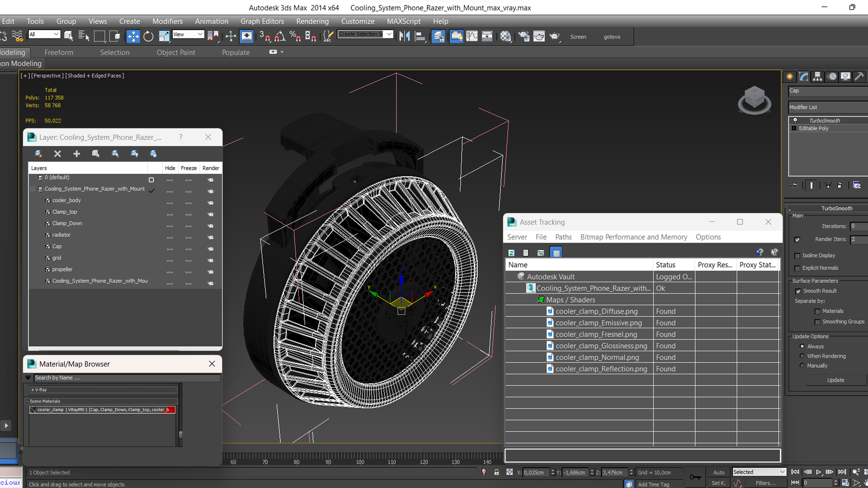Click the Mirror tool
Image resolution: width=868 pixels, height=488 pixels.
click(x=405, y=36)
